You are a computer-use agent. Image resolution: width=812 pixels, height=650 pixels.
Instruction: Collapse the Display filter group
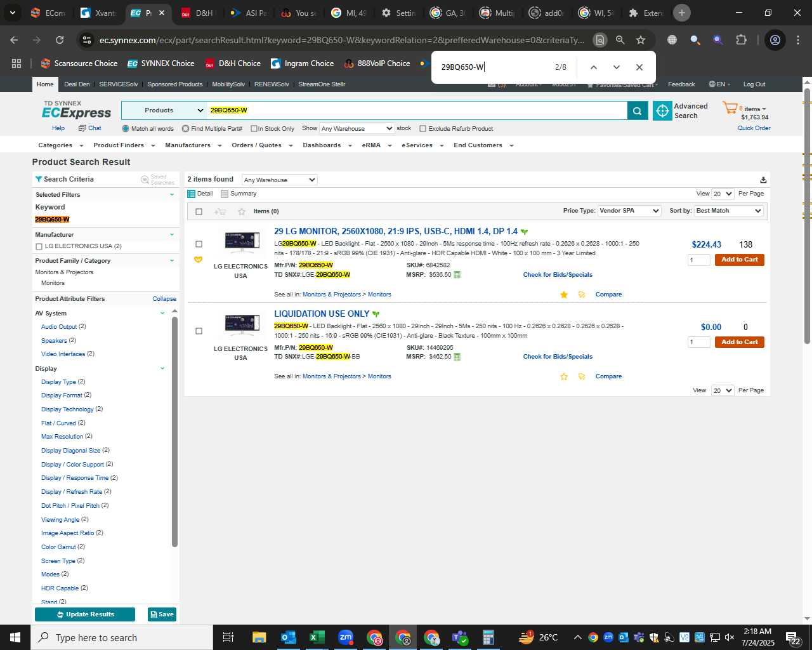162,369
